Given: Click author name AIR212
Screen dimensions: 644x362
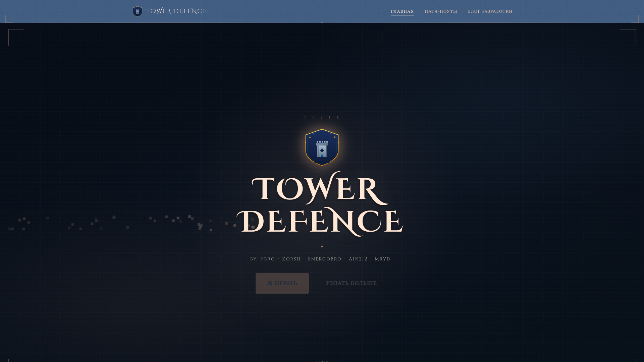Looking at the screenshot, I should [358, 259].
